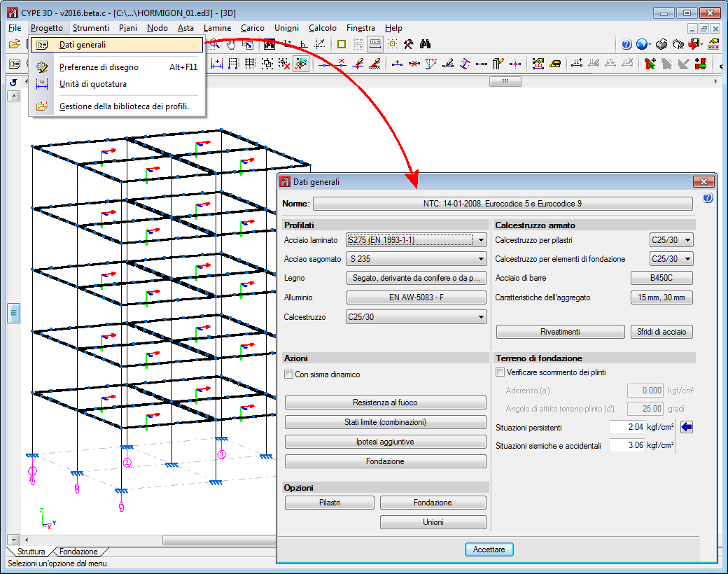
Task: Toggle the eye view axes icon
Action: coord(301,64)
